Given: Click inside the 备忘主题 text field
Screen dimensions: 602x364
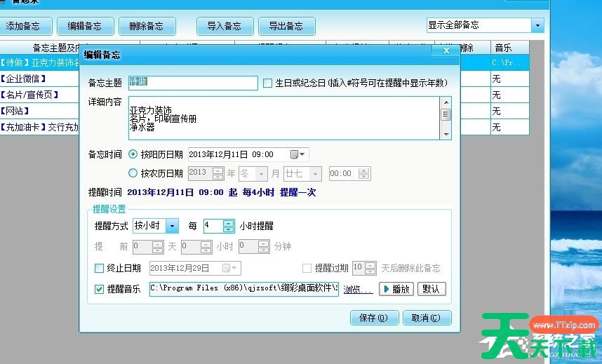Looking at the screenshot, I should click(193, 83).
